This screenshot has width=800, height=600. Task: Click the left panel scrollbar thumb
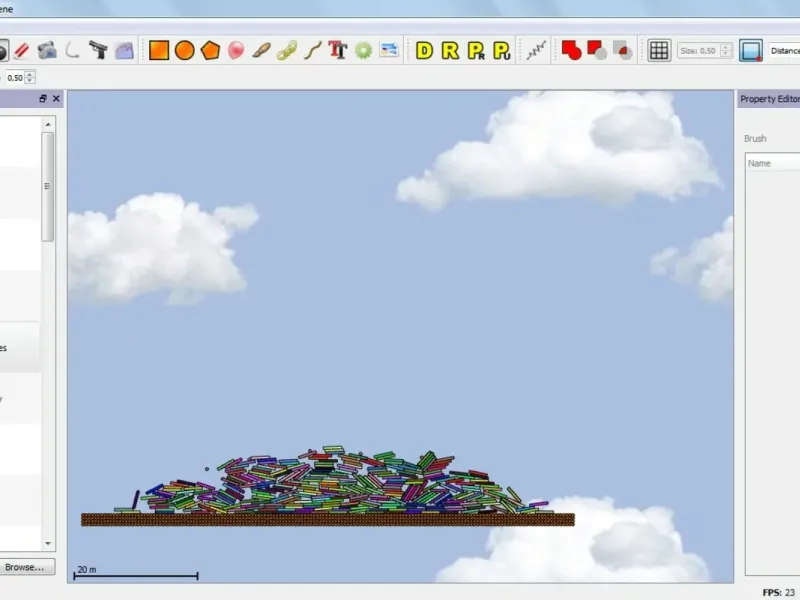pos(48,187)
